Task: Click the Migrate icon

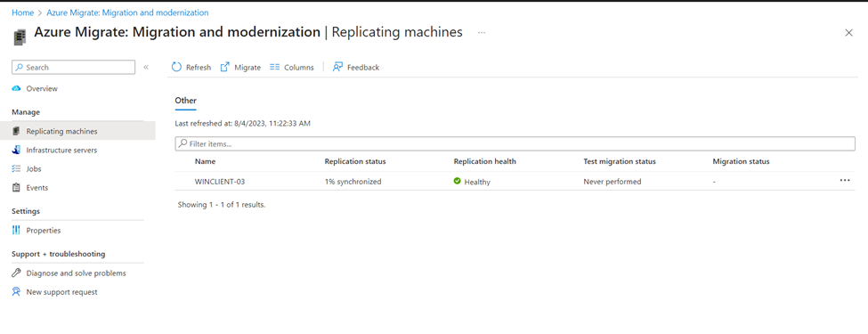Action: pyautogui.click(x=224, y=67)
